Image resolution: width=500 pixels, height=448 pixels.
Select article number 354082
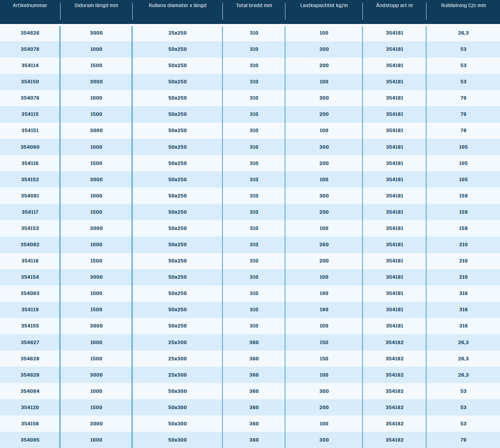point(30,244)
